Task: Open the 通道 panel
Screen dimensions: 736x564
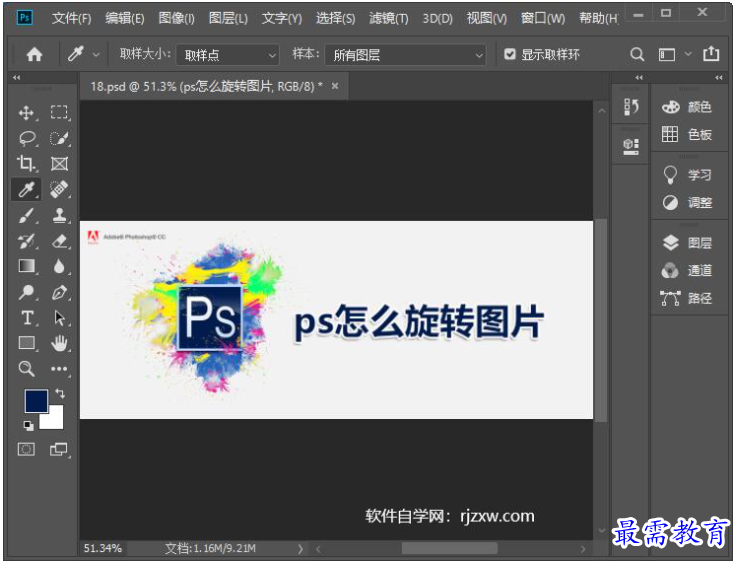Action: click(686, 270)
